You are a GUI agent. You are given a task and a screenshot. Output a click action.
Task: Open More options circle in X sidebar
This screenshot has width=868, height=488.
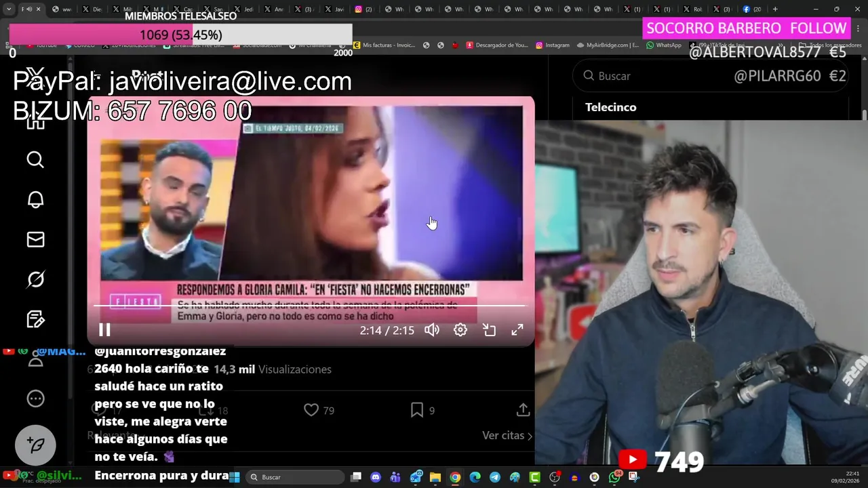pyautogui.click(x=35, y=399)
